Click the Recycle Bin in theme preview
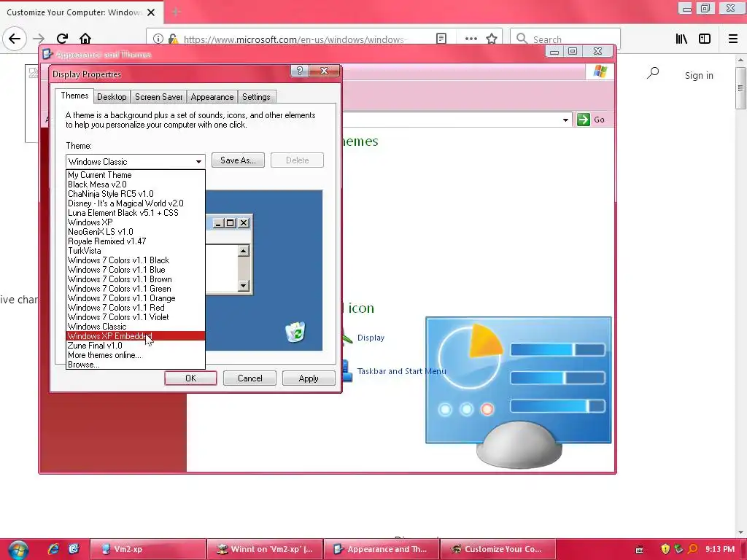The width and height of the screenshot is (747, 560). (x=295, y=332)
